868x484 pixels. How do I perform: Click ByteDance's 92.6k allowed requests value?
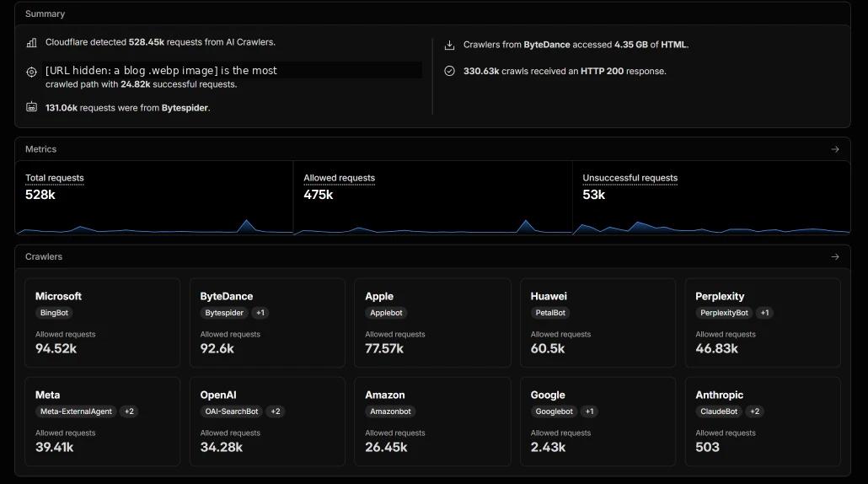click(217, 349)
